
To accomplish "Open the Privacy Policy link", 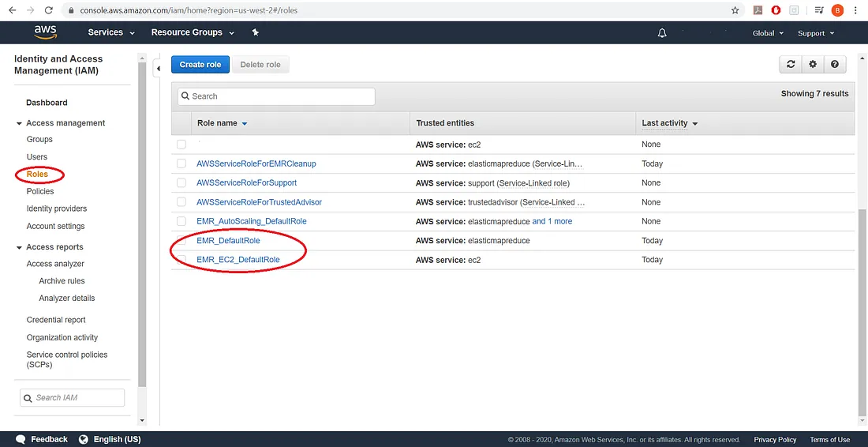I will 775,439.
